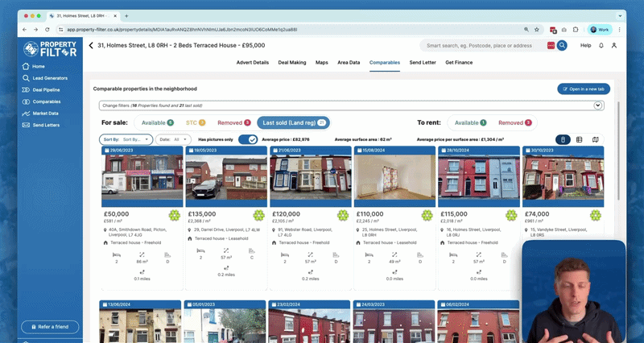
Task: Bookmark this page with the star icon
Action: 536,30
